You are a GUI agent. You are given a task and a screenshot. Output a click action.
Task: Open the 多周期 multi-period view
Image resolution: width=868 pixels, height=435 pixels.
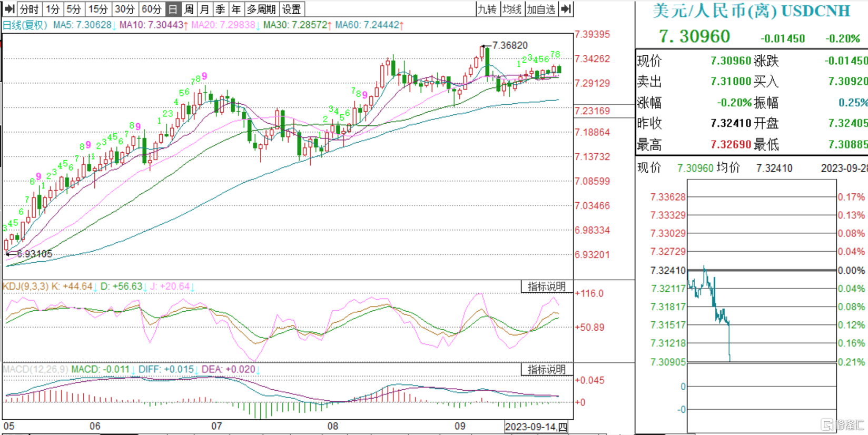261,9
